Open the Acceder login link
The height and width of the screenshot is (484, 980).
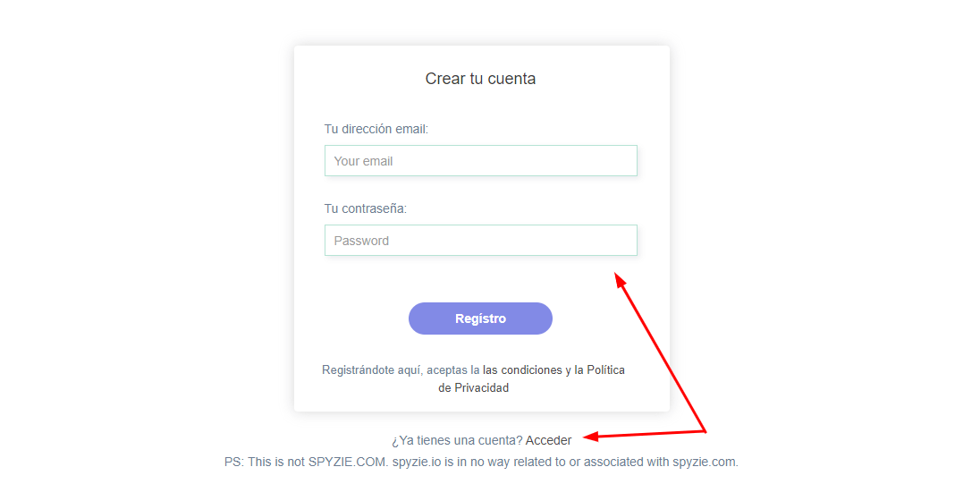point(548,440)
